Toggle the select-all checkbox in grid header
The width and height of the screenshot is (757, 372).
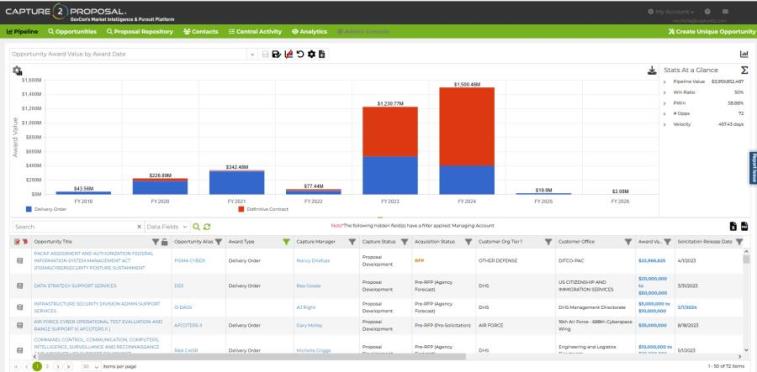(x=17, y=242)
